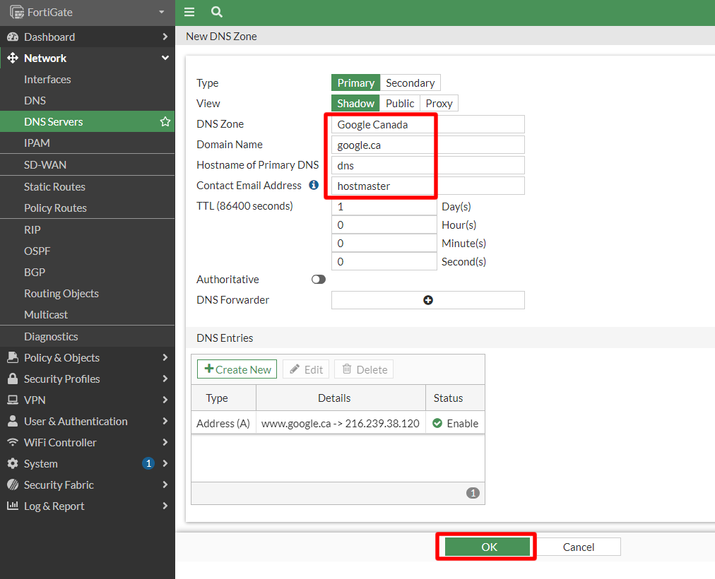Click the TTL Day(s) field
The width and height of the screenshot is (715, 579).
coord(384,207)
